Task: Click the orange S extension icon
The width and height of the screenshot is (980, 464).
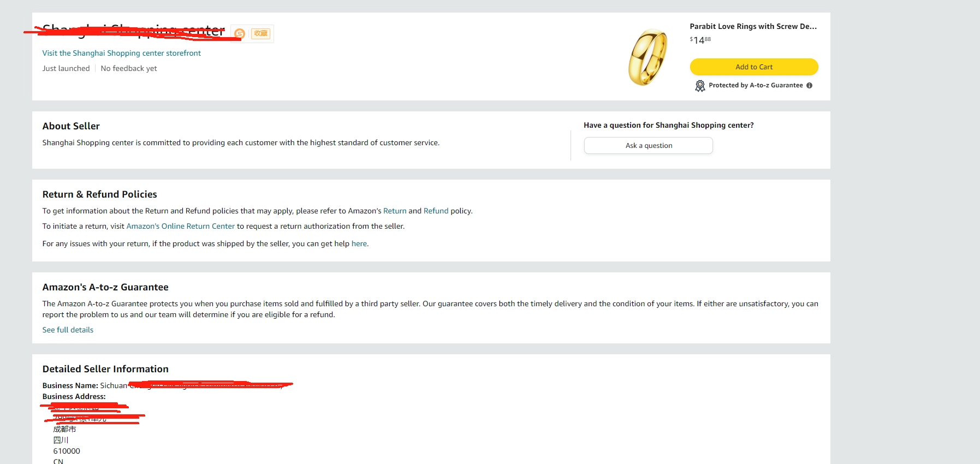Action: 239,34
